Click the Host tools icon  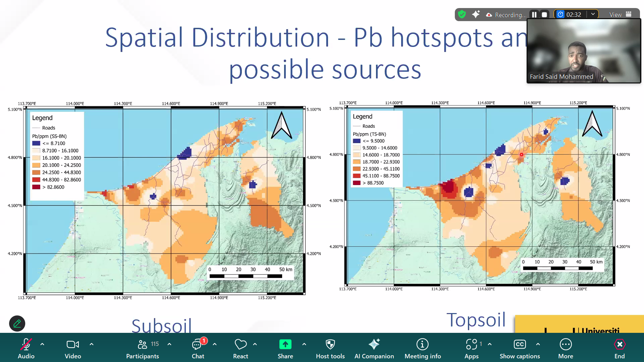pyautogui.click(x=330, y=348)
